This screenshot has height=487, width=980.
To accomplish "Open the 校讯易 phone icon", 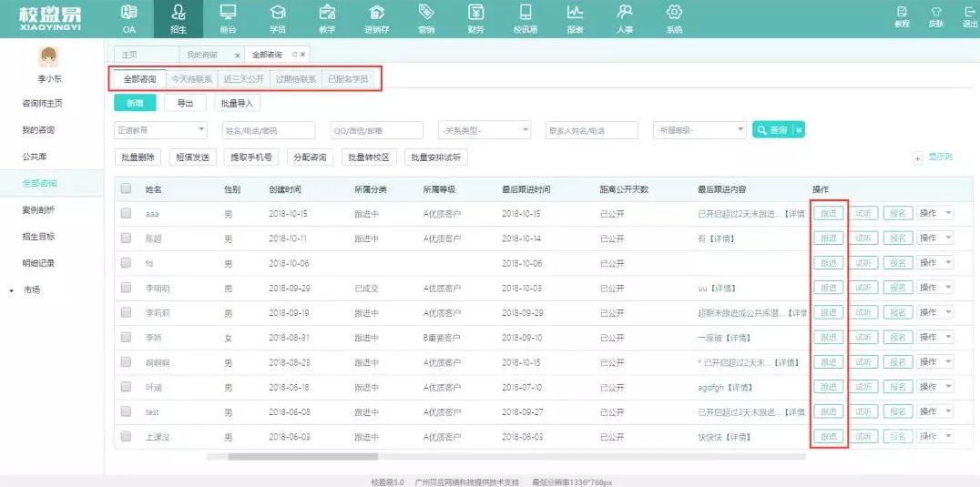I will [526, 13].
